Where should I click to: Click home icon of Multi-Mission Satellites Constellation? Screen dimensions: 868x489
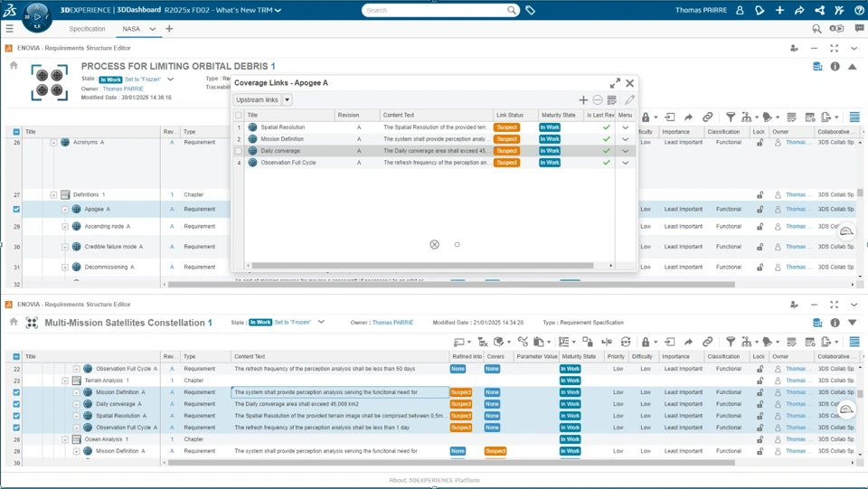pos(14,322)
